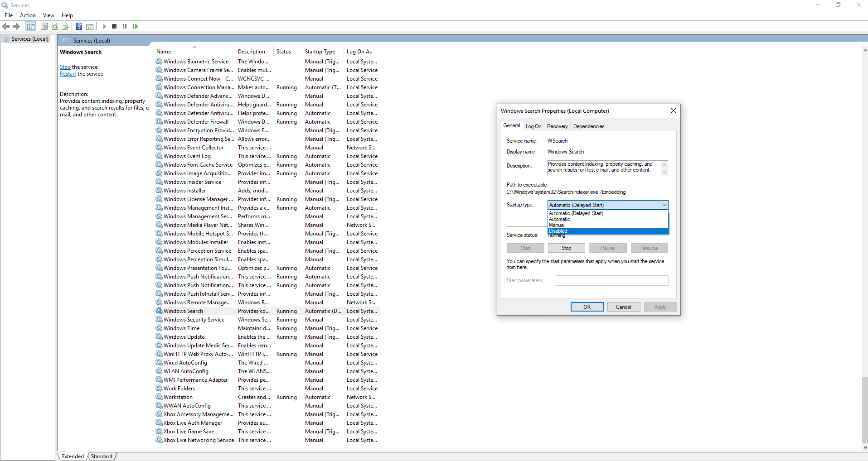This screenshot has width=868, height=461.
Task: Select Xbox Live Networking Service row
Action: click(267, 440)
